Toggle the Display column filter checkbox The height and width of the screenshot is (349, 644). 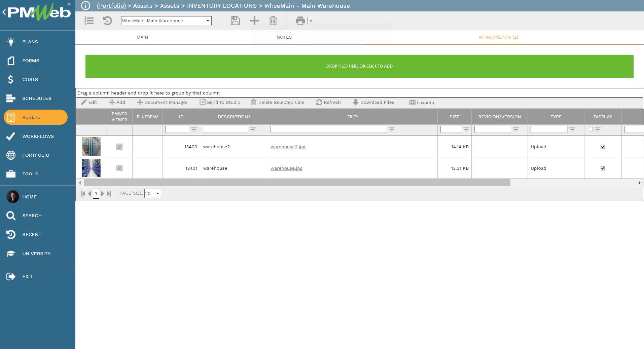click(591, 129)
